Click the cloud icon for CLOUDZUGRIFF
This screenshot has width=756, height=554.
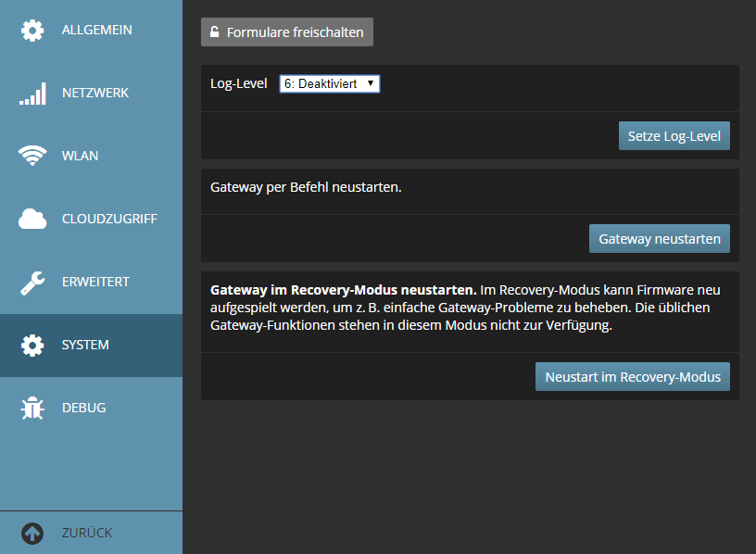(32, 220)
